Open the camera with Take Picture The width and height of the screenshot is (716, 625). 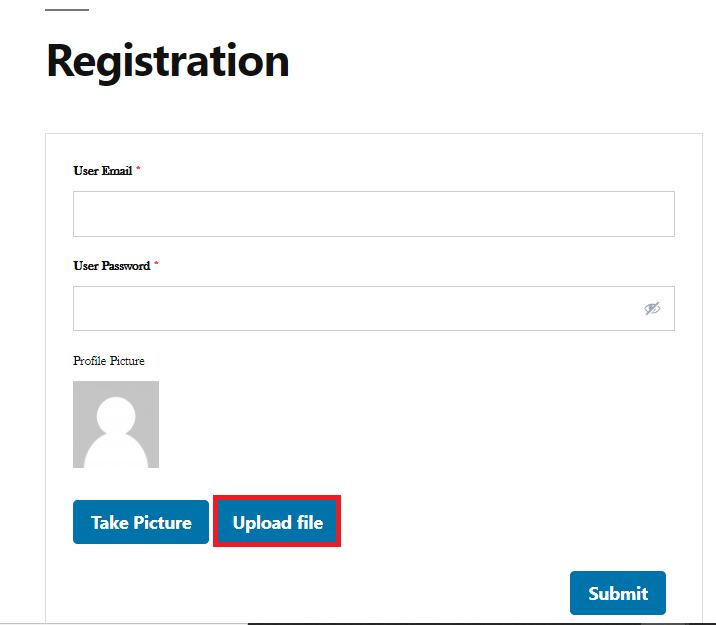[x=141, y=522]
